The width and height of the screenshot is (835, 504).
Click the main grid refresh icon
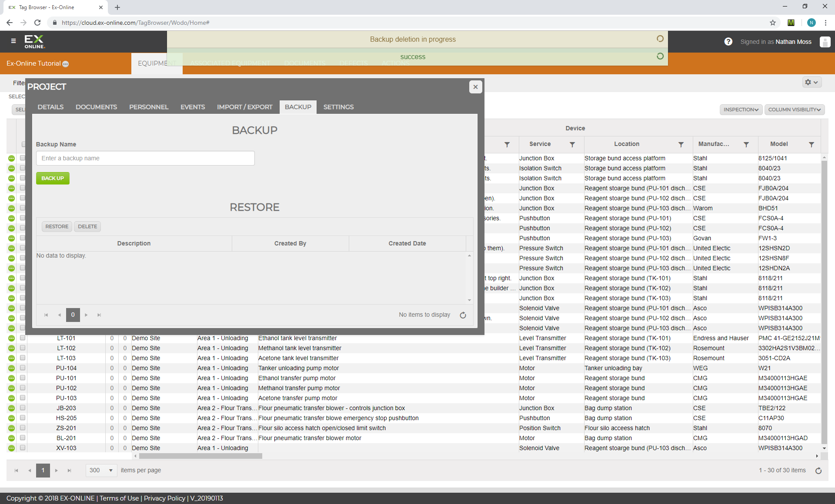point(818,471)
